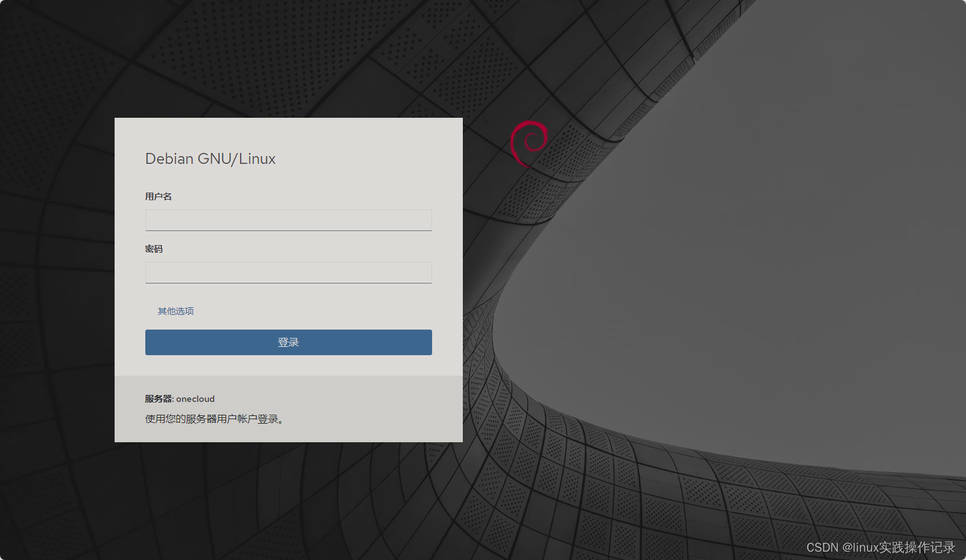
Task: Click the 服务器: onecloud server text
Action: click(x=180, y=399)
